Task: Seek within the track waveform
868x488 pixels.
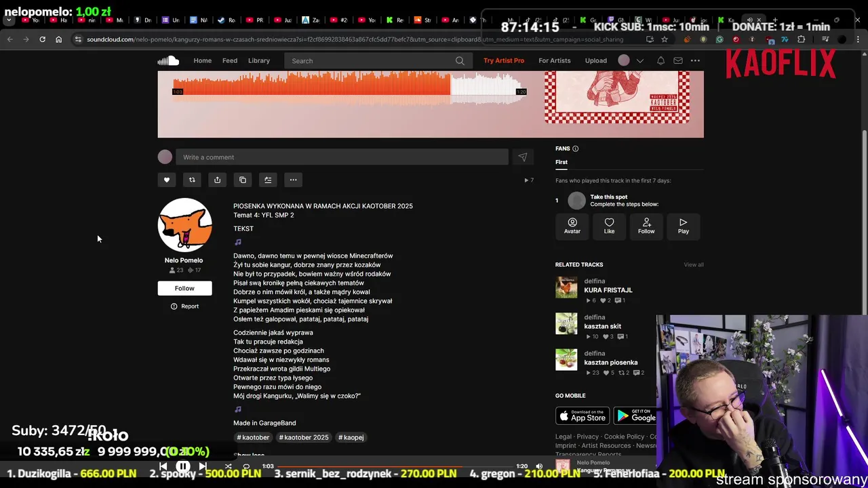Action: [349, 88]
